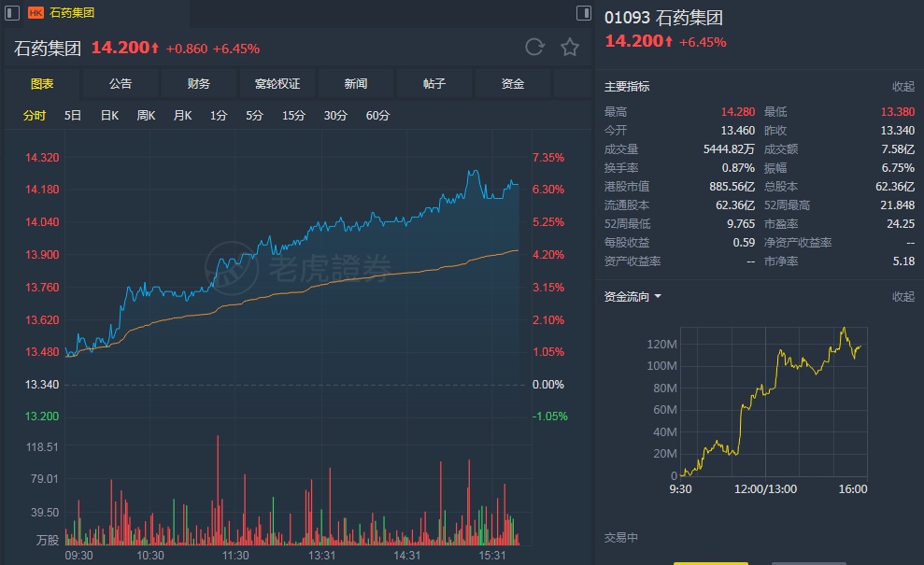
Task: Open the 窝轮权证 tab
Action: pyautogui.click(x=277, y=84)
